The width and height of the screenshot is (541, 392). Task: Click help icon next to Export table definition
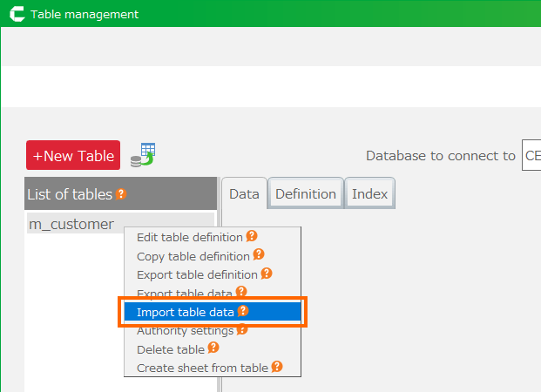(267, 274)
